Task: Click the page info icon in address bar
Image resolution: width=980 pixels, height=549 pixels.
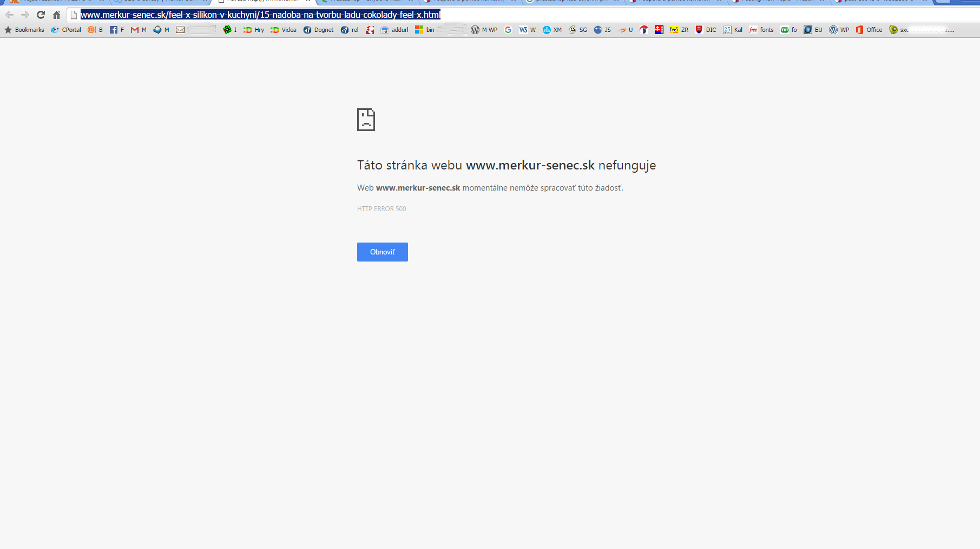Action: (74, 15)
